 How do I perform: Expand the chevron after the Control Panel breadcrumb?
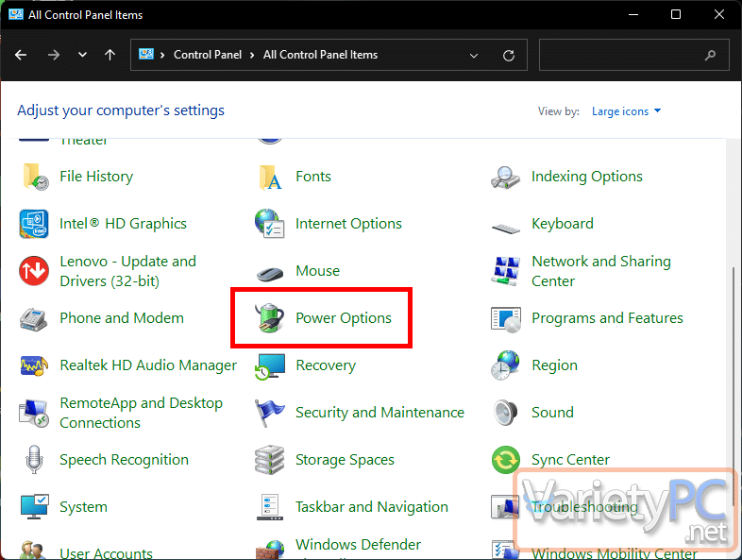pyautogui.click(x=252, y=55)
